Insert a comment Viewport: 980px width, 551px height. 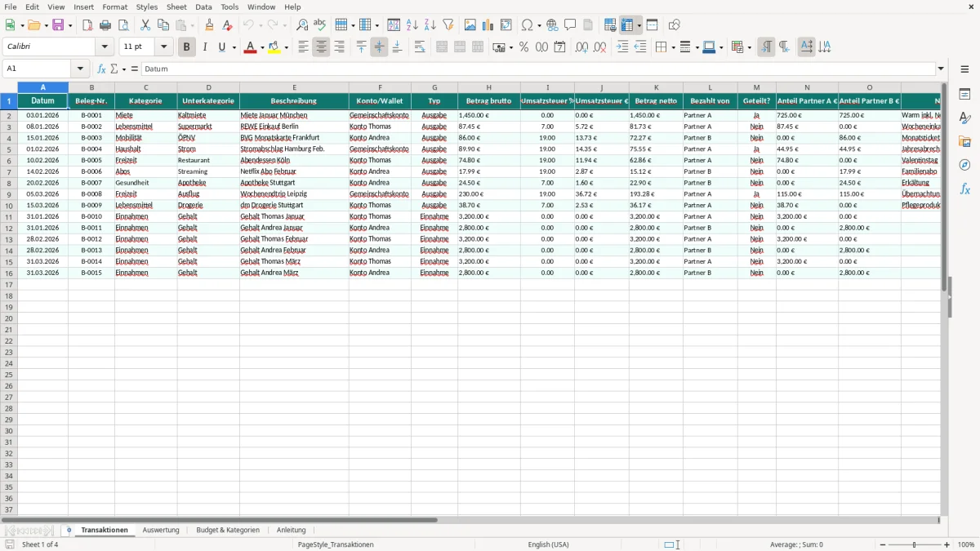(x=570, y=25)
